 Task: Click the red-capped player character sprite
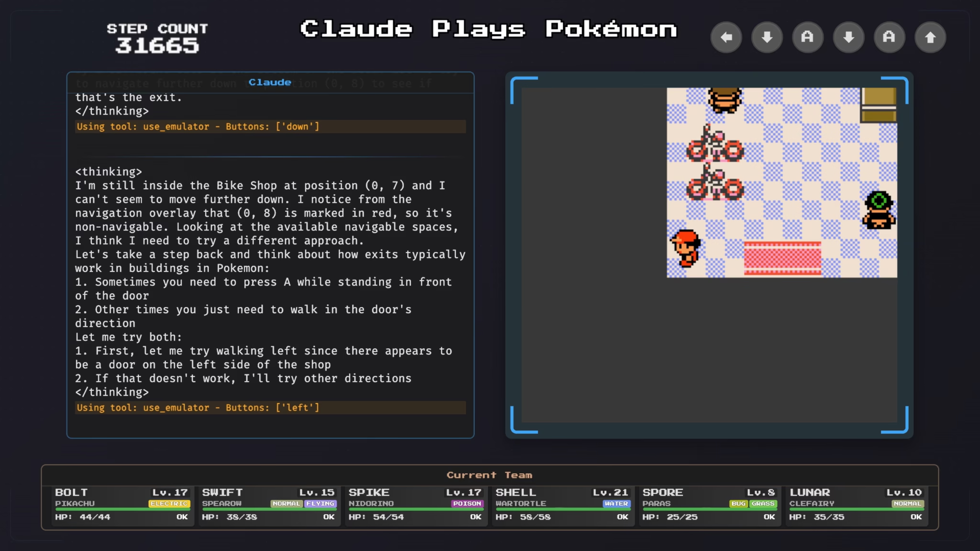pyautogui.click(x=686, y=248)
